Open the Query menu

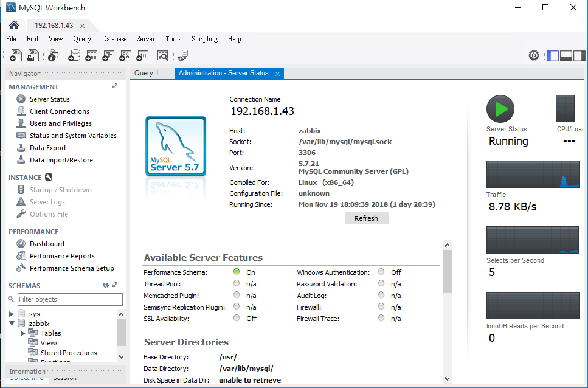point(82,39)
